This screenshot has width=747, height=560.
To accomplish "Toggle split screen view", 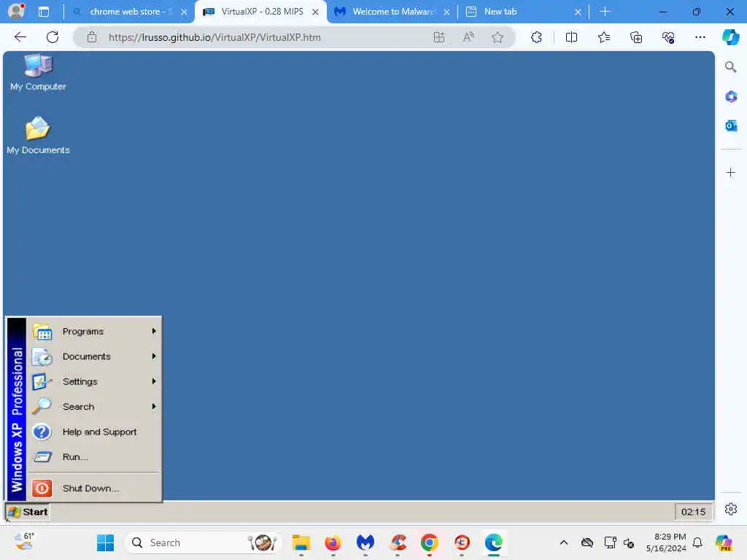I will 571,37.
